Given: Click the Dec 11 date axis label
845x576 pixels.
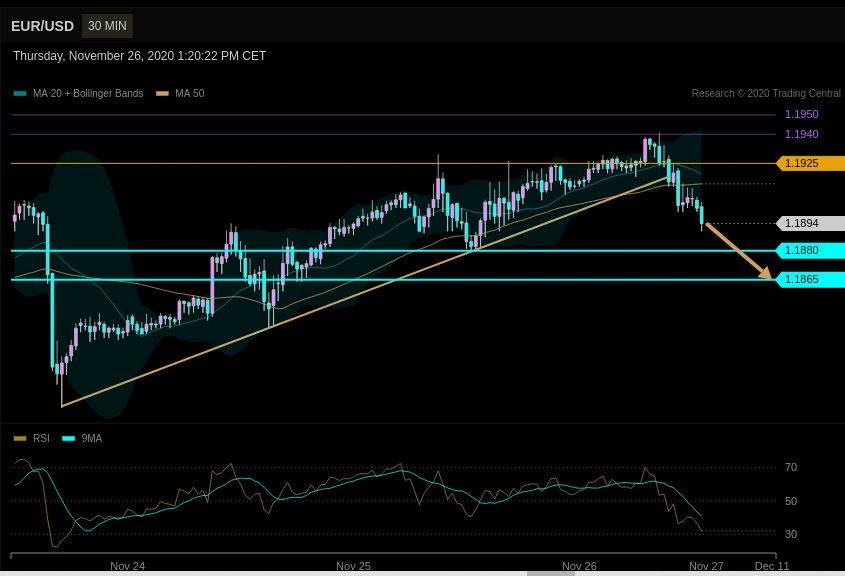Looking at the screenshot, I should click(772, 566).
